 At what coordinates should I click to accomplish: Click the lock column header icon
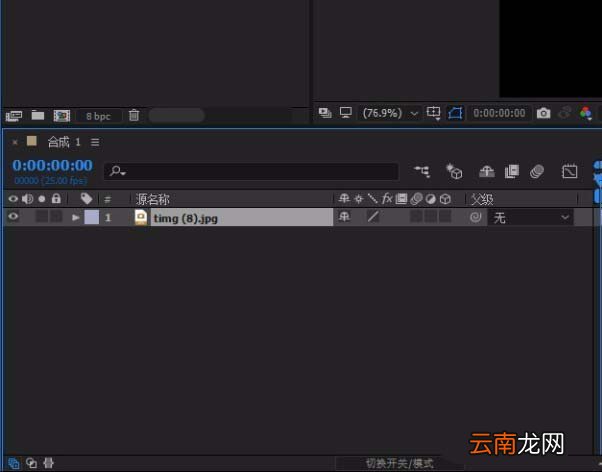tap(56, 198)
